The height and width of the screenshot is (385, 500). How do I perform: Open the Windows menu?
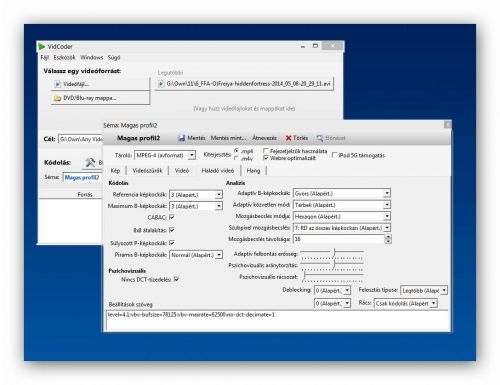point(92,58)
